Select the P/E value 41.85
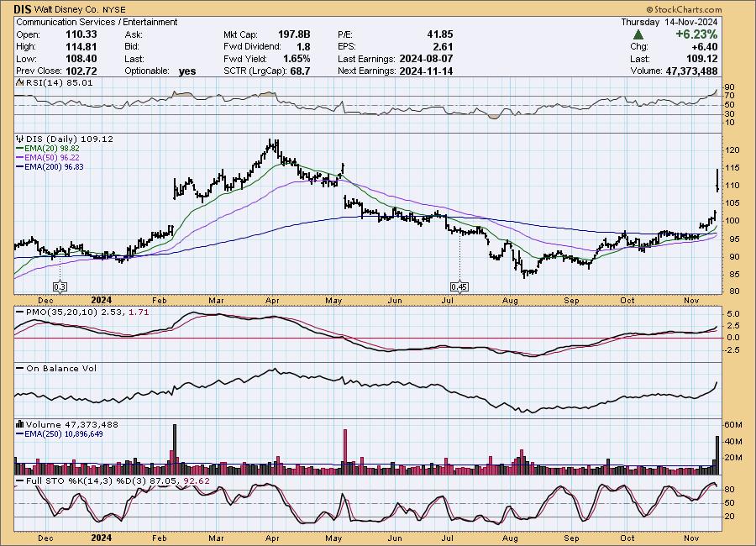 439,34
